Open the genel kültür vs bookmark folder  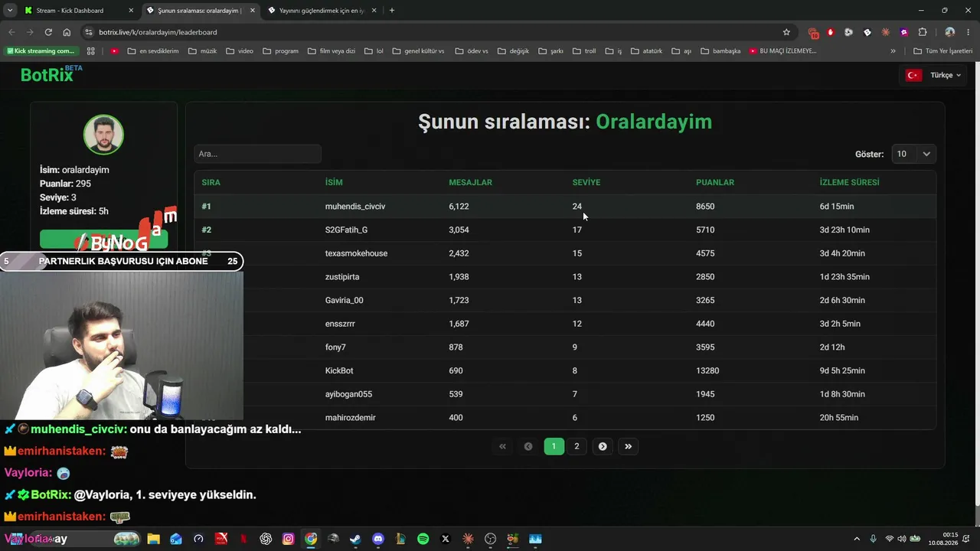tap(418, 51)
